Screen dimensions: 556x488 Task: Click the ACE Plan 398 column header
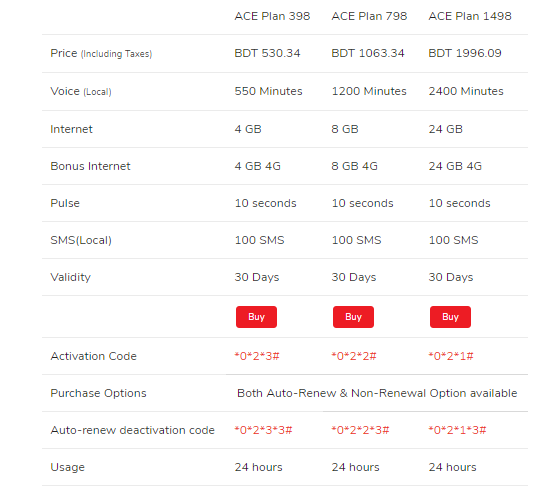(272, 16)
